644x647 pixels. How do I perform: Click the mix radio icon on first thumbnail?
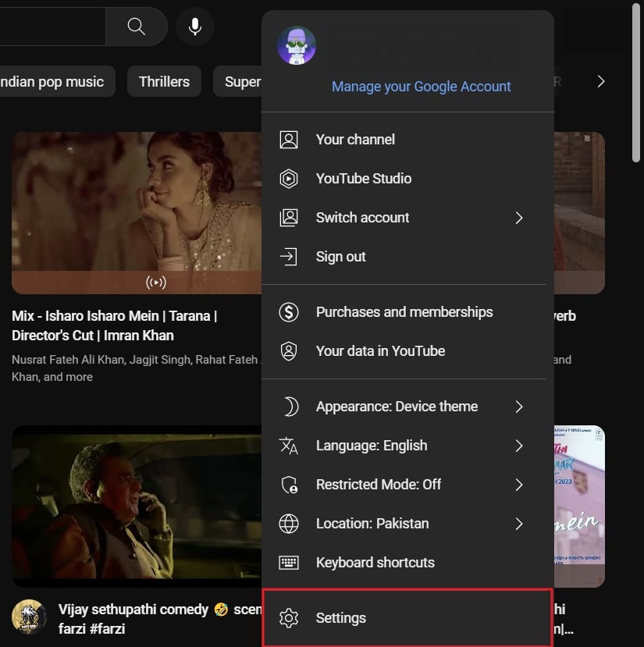(x=156, y=283)
